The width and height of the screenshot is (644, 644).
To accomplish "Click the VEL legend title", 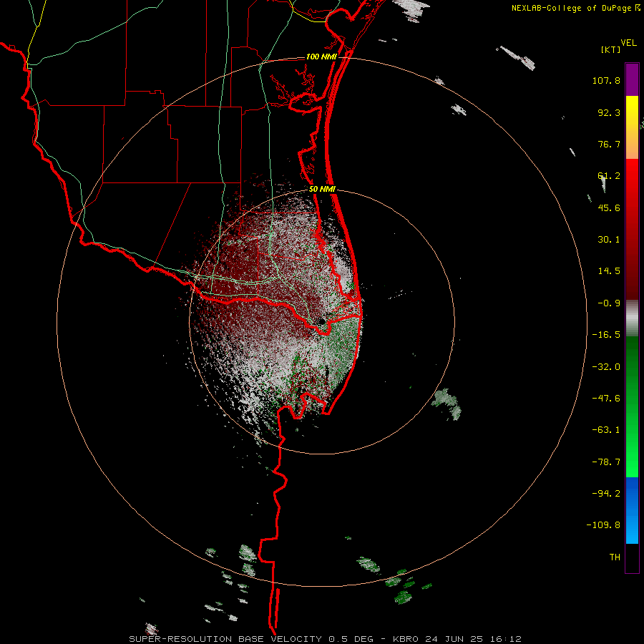I will [x=628, y=42].
